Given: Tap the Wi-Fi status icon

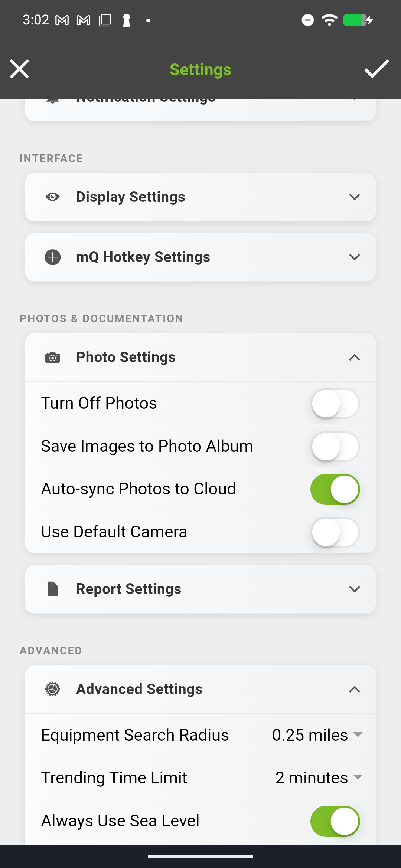Looking at the screenshot, I should tap(329, 20).
